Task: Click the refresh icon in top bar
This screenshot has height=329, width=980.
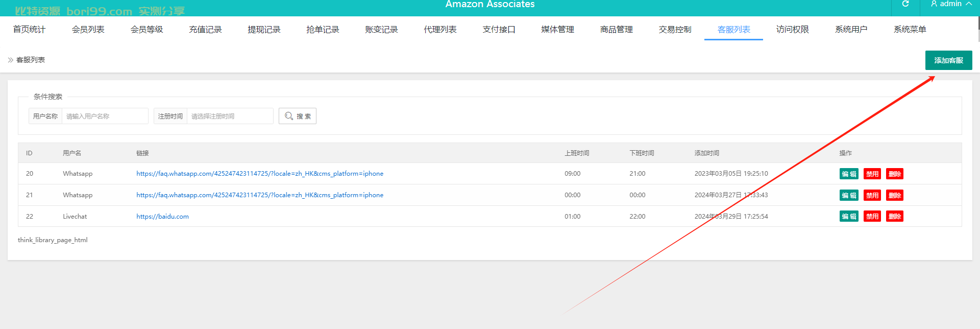Action: [x=905, y=4]
